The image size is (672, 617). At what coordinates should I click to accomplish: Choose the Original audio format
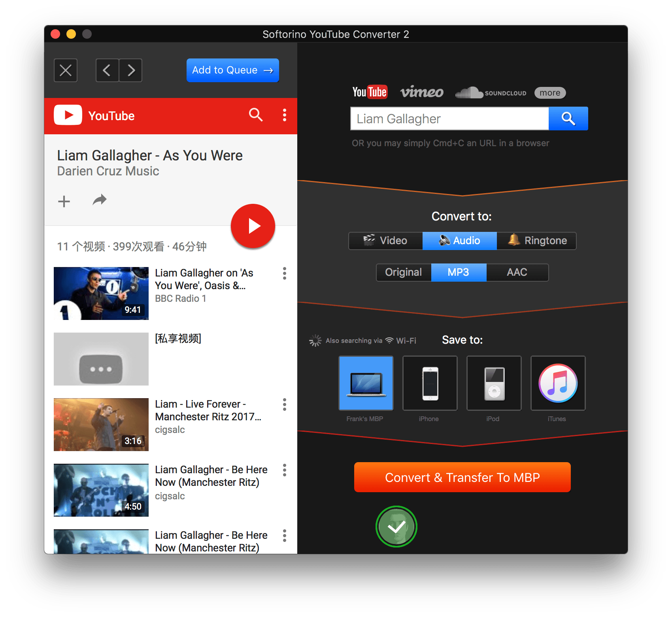[404, 272]
